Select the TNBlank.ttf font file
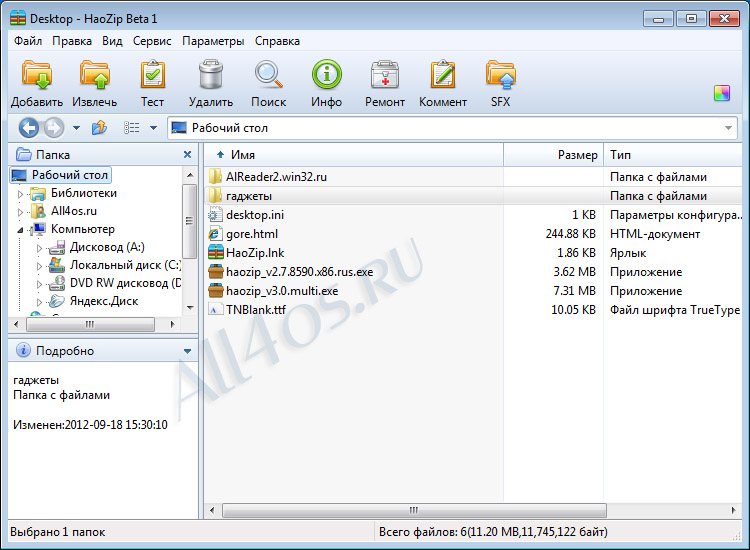 tap(256, 310)
